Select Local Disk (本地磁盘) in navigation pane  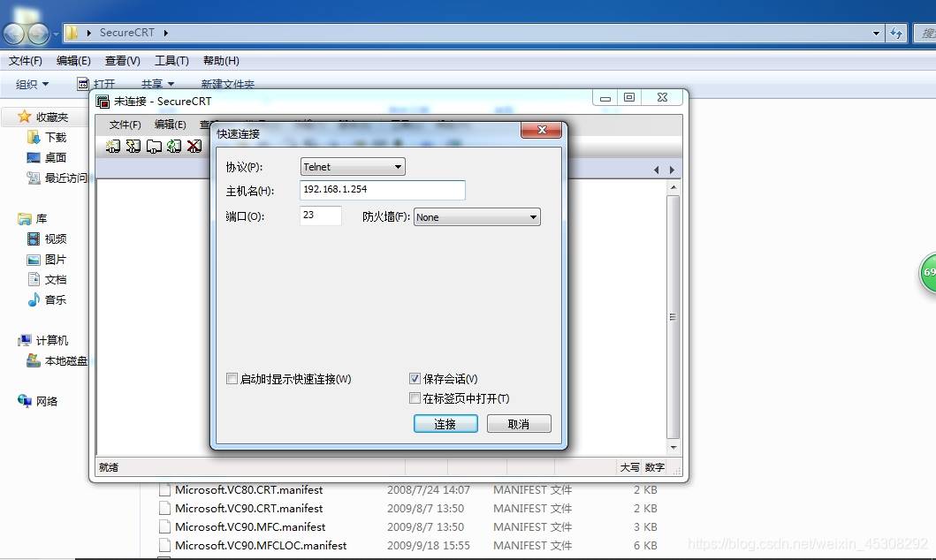tap(57, 360)
